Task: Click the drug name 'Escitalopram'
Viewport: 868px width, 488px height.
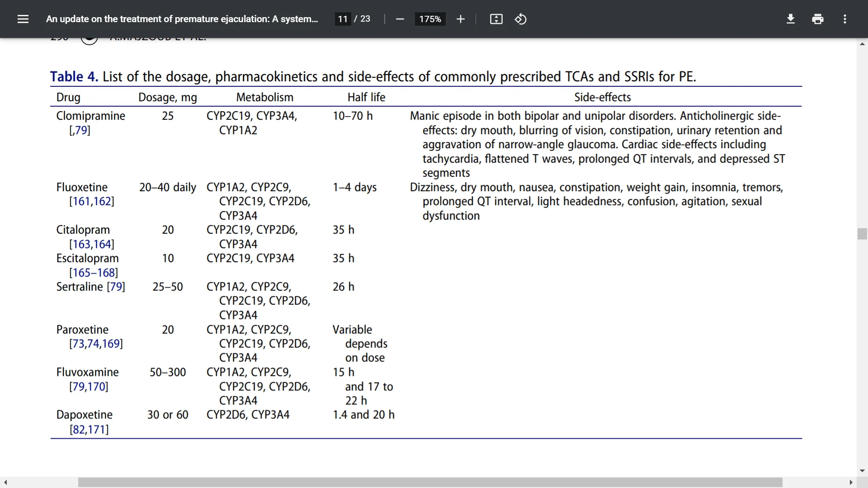Action: (x=88, y=258)
